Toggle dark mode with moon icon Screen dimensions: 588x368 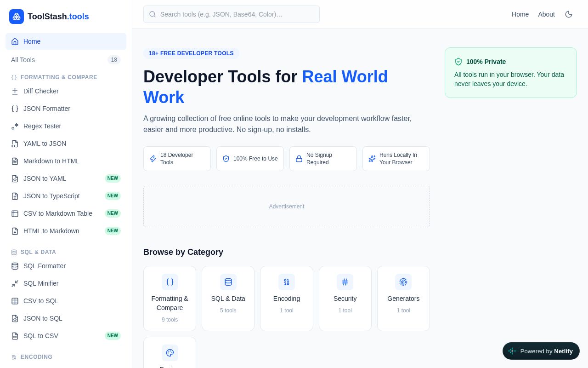click(x=569, y=14)
